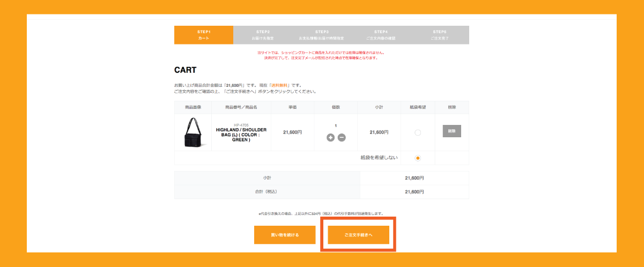This screenshot has width=644, height=267.
Task: Click the HIGHLAND / SHOULDER BAG product name
Action: tap(241, 135)
